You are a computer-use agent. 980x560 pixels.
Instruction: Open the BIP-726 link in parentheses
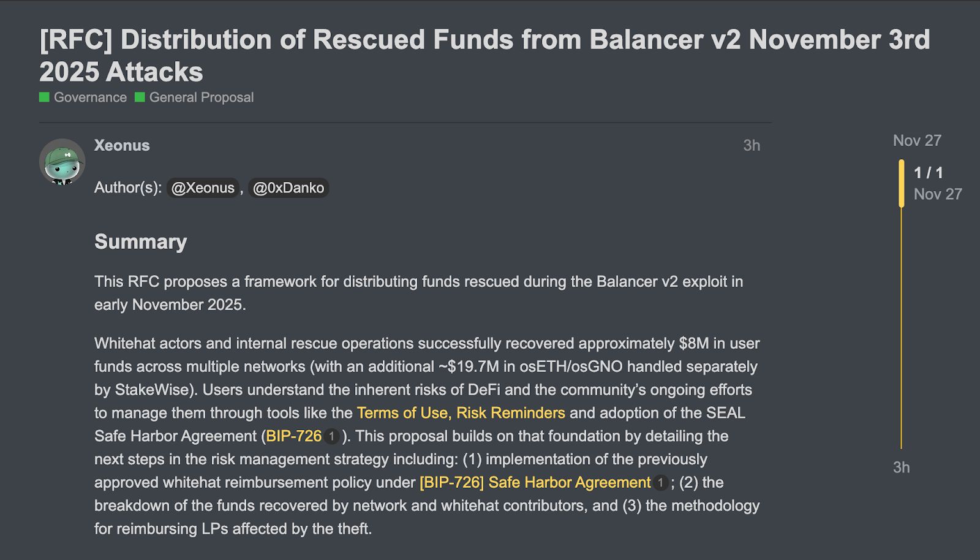pyautogui.click(x=294, y=436)
